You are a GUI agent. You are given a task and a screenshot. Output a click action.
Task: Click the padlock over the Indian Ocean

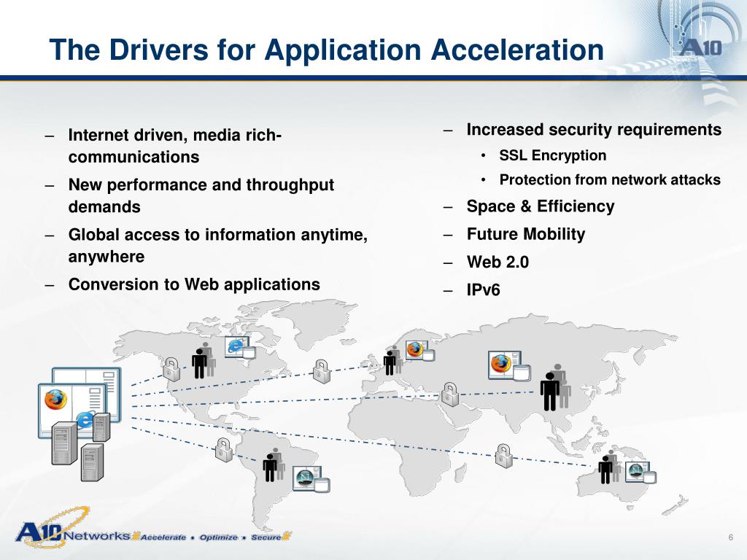coord(503,456)
